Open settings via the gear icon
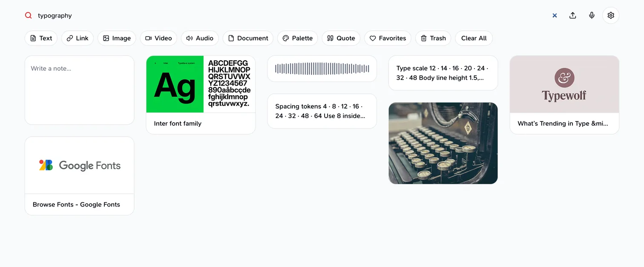The height and width of the screenshot is (267, 644). (611, 15)
